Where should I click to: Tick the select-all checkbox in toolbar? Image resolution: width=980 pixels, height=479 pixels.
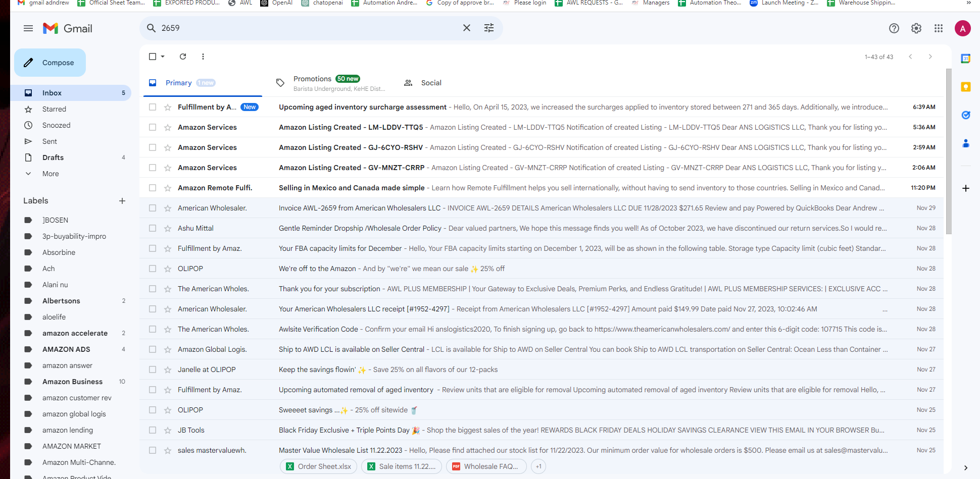[153, 57]
